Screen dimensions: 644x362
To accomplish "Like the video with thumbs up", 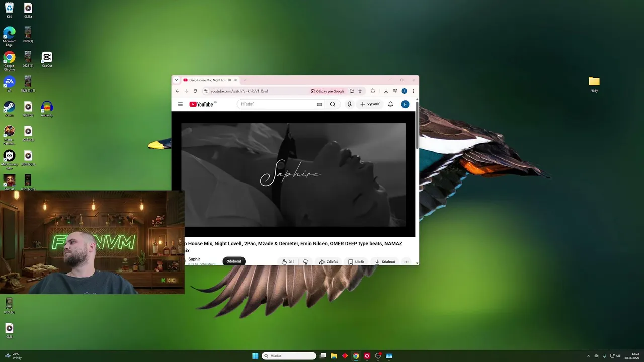I will click(288, 262).
